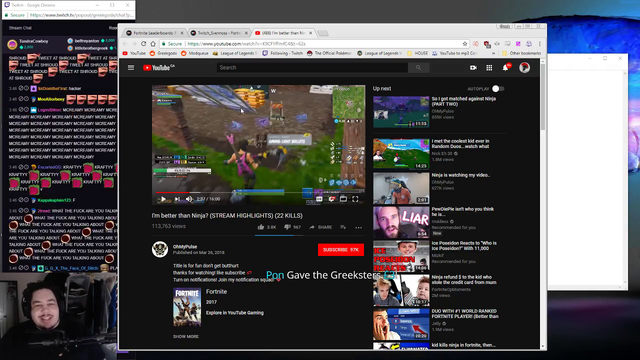Open the YouTube bookmark
The width and height of the screenshot is (640, 360).
coord(134,53)
